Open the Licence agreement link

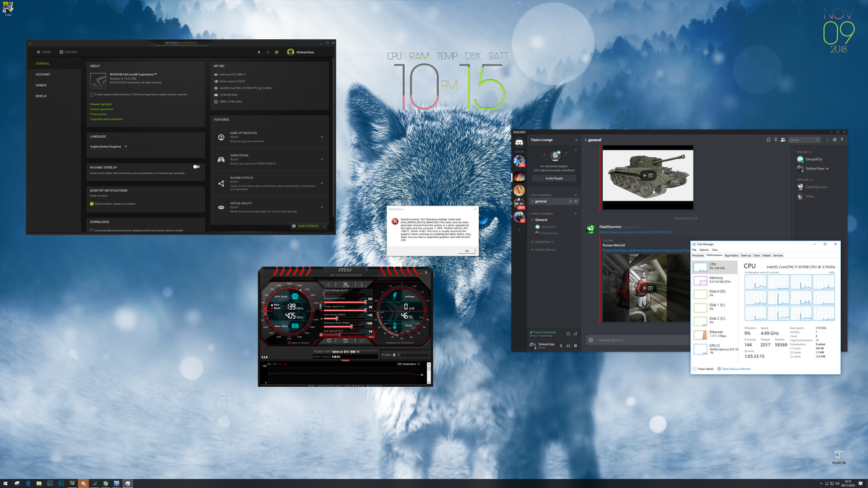(102, 109)
